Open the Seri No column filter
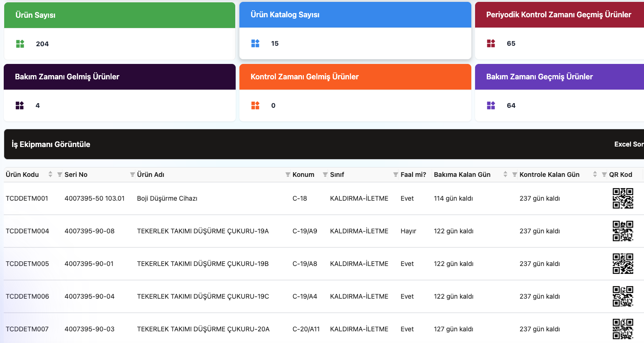Image resolution: width=644 pixels, height=343 pixels. tap(133, 175)
